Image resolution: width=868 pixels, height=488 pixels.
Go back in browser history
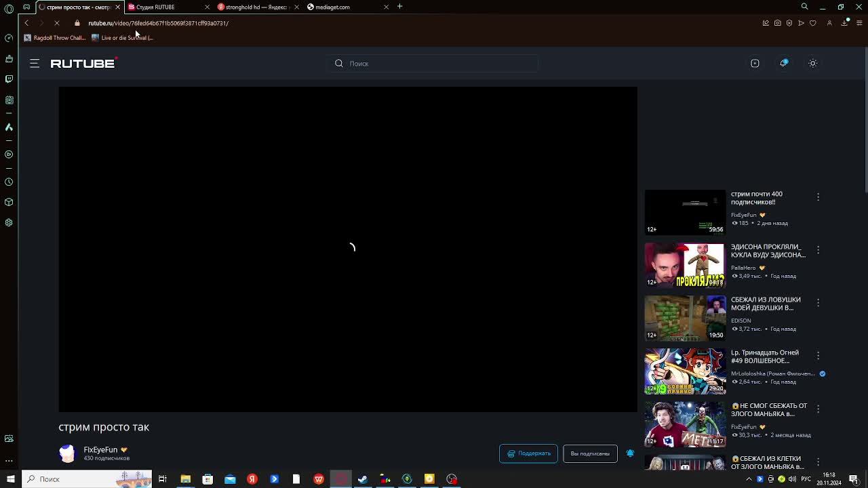[x=26, y=23]
